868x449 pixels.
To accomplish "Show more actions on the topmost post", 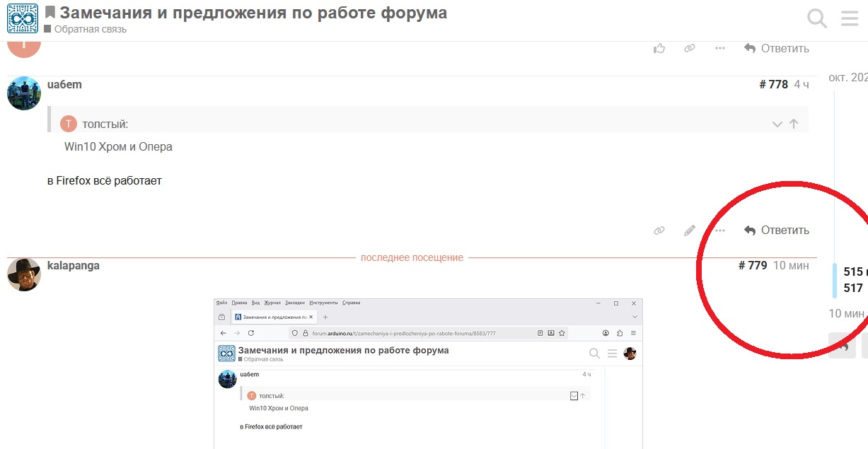I will pyautogui.click(x=719, y=48).
